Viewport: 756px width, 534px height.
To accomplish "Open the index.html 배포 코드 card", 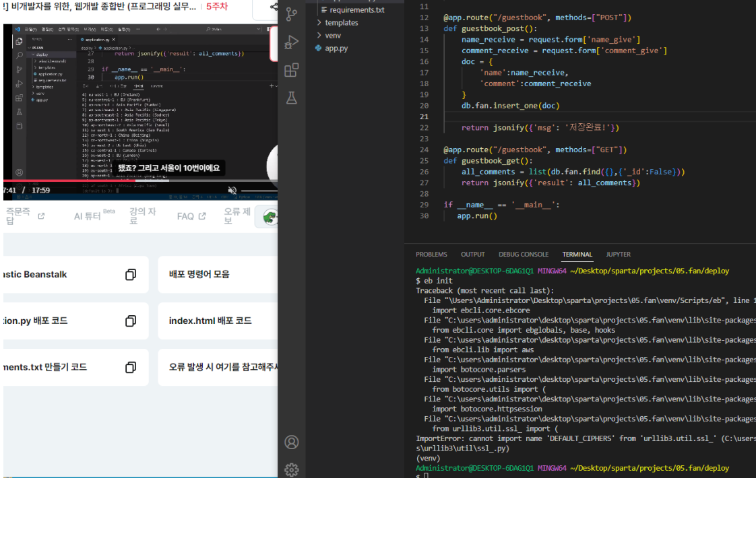I will tap(218, 321).
